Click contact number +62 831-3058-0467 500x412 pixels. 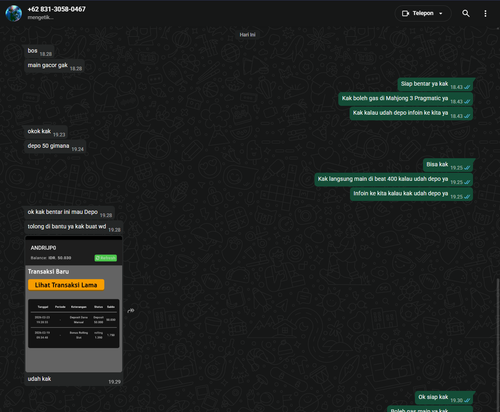(x=56, y=9)
